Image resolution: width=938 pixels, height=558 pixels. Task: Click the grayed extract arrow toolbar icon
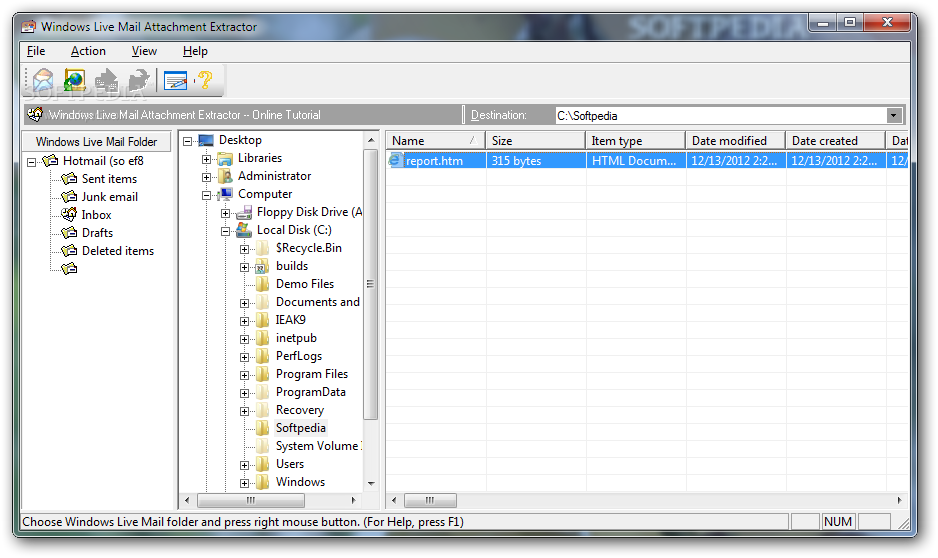click(107, 80)
